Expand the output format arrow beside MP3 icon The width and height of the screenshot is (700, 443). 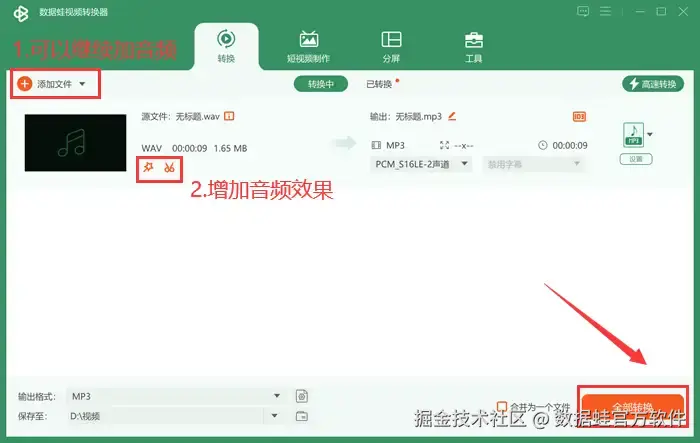click(x=650, y=134)
